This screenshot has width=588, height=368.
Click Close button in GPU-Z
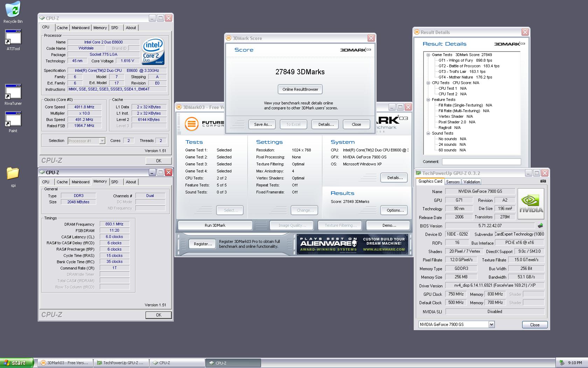click(535, 325)
